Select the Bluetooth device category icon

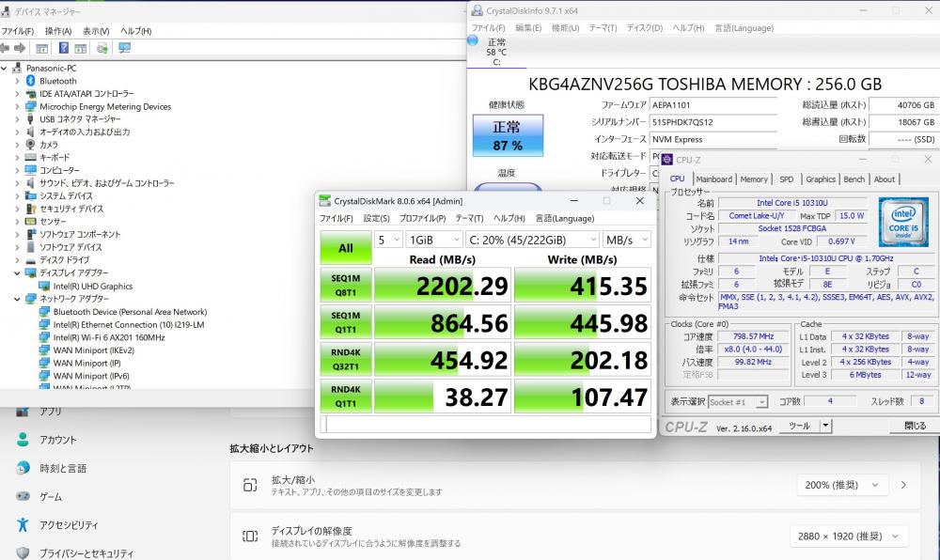(x=31, y=81)
